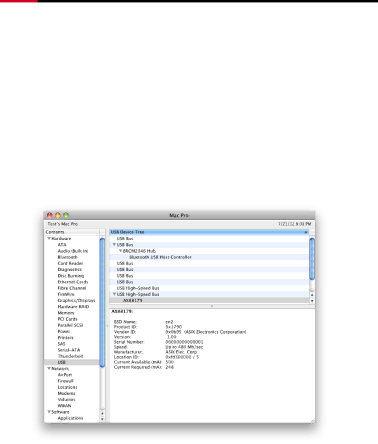Select the highlighted USB sidebar item
378x444 pixels.
[x=72, y=362]
